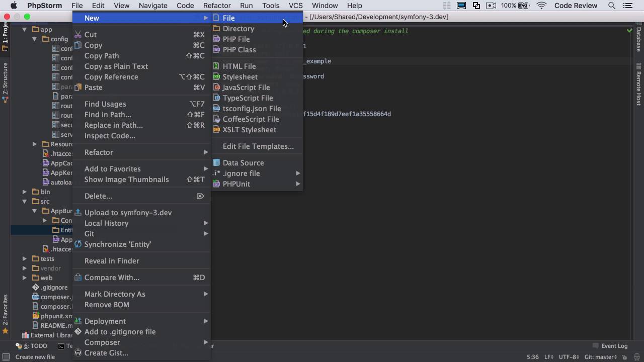Click the CoffeeScript File icon

216,119
